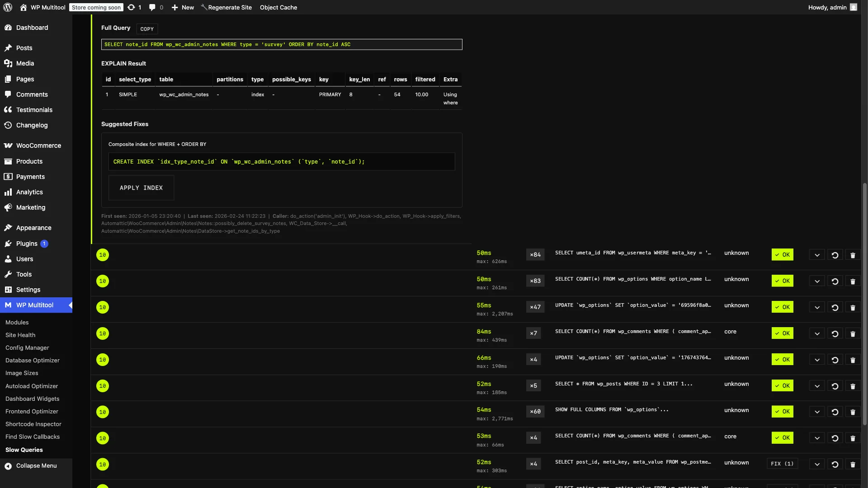Reset the 53ms wp_comments COUNT query

[835, 438]
